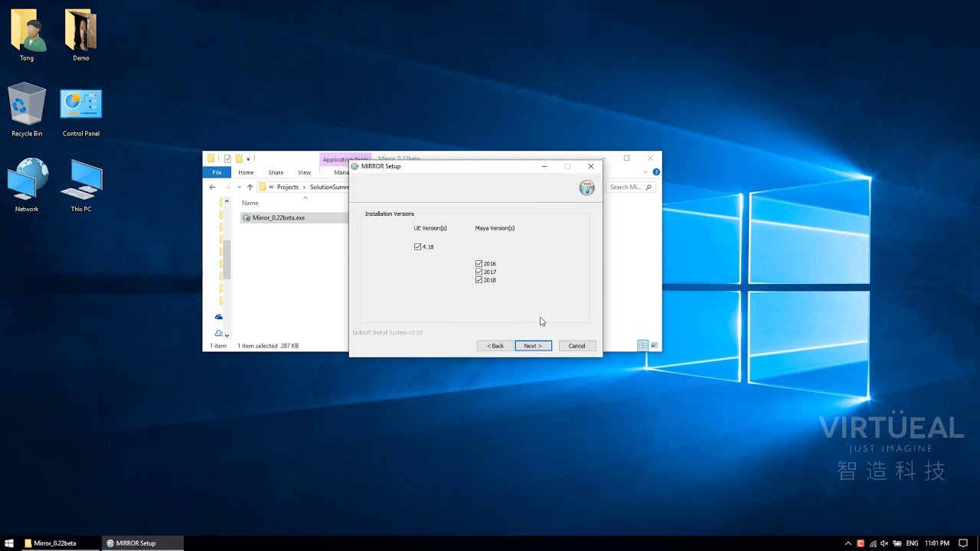Expand the Explorer ribbon chevron
This screenshot has height=551, width=980.
click(645, 172)
